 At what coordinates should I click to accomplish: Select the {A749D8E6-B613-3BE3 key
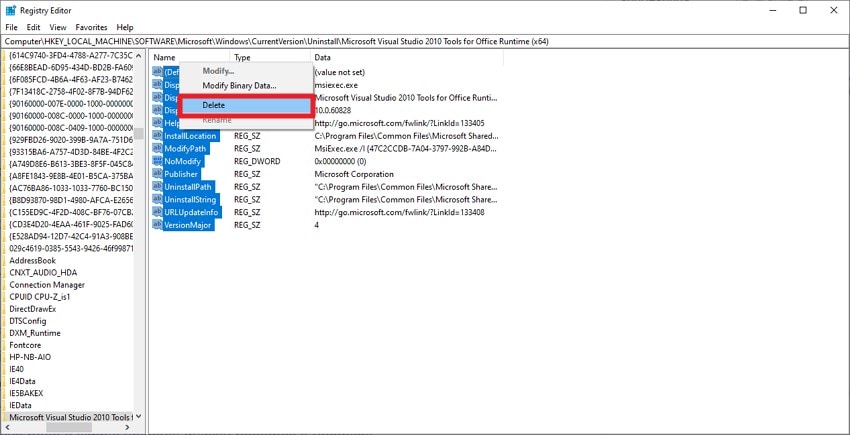click(70, 164)
